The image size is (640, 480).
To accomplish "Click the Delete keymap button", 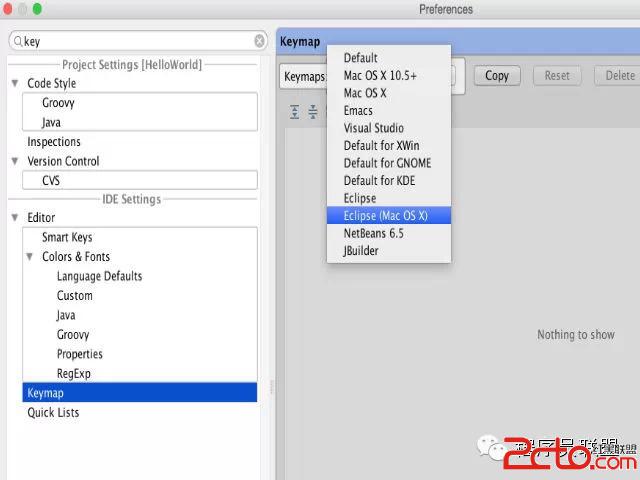I will click(617, 76).
